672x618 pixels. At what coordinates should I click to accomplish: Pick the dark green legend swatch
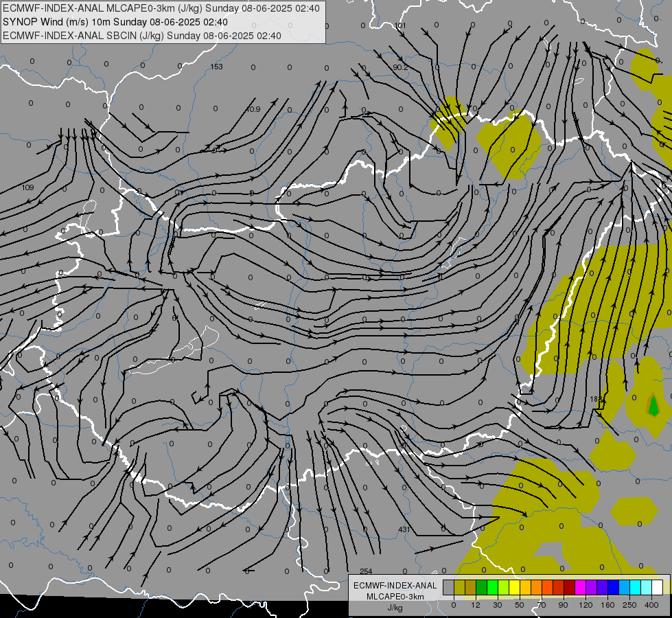[x=482, y=587]
